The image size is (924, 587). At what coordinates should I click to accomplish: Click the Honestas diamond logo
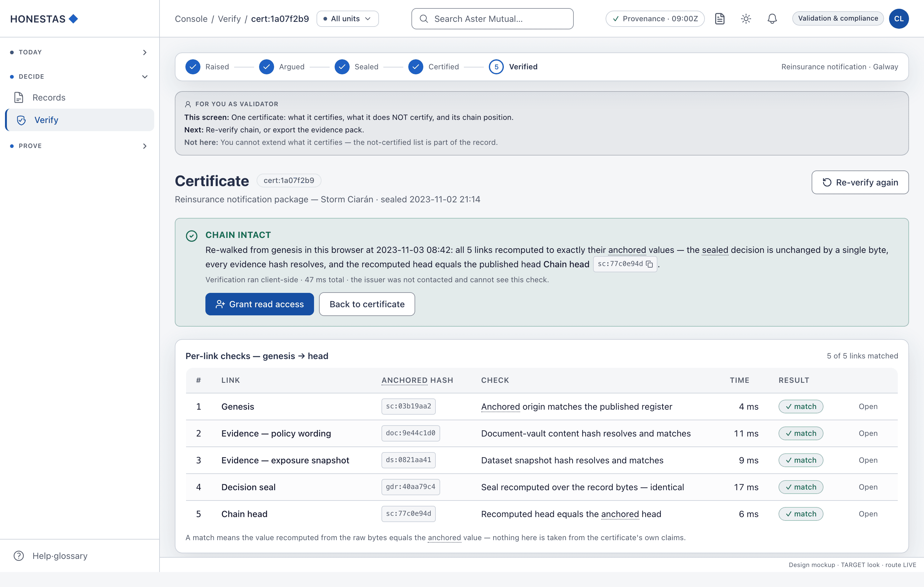(73, 18)
